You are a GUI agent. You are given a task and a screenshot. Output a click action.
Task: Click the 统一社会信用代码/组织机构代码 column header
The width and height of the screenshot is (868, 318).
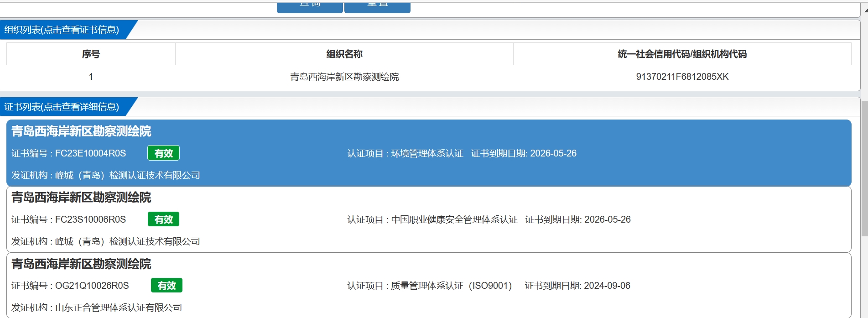point(682,54)
